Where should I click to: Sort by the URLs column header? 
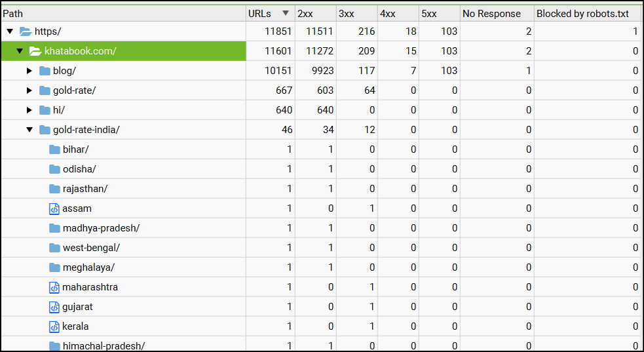click(259, 13)
